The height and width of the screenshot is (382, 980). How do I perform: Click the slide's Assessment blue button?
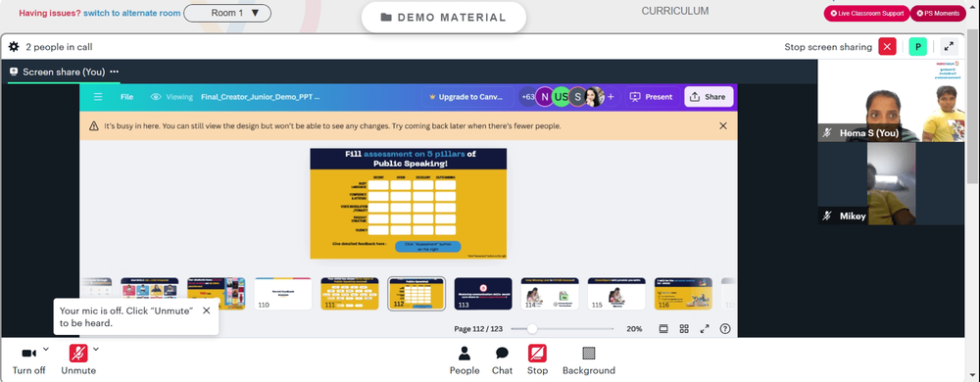click(427, 247)
